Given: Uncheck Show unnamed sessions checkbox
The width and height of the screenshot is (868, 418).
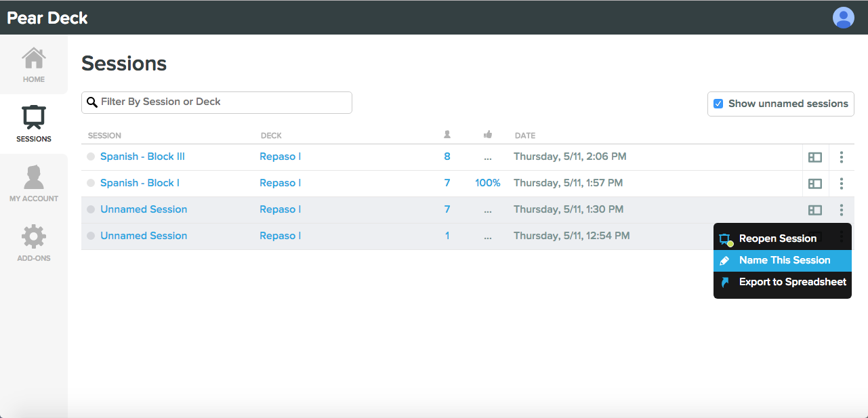Looking at the screenshot, I should coord(718,104).
